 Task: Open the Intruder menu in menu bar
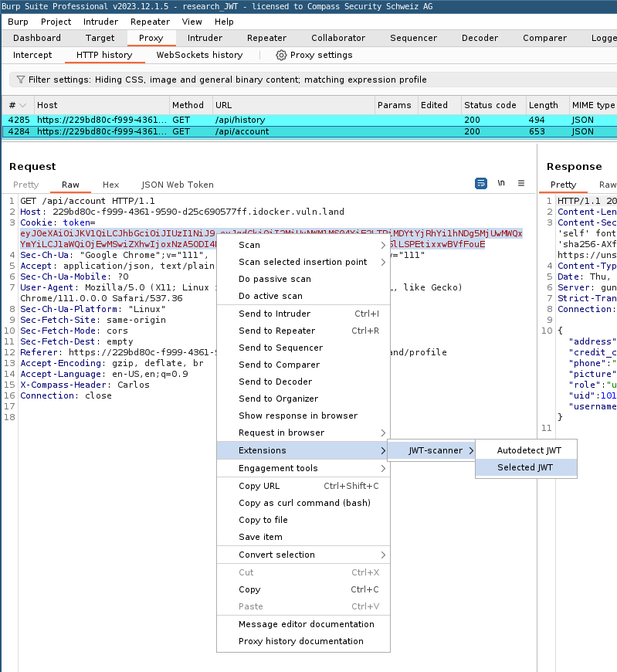pos(100,22)
